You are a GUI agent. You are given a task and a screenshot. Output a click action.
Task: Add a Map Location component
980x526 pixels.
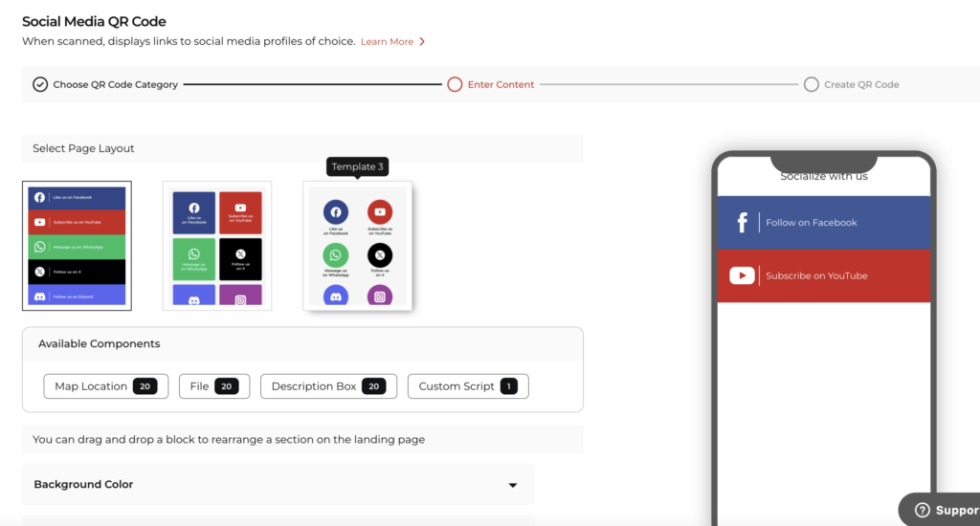tap(105, 386)
